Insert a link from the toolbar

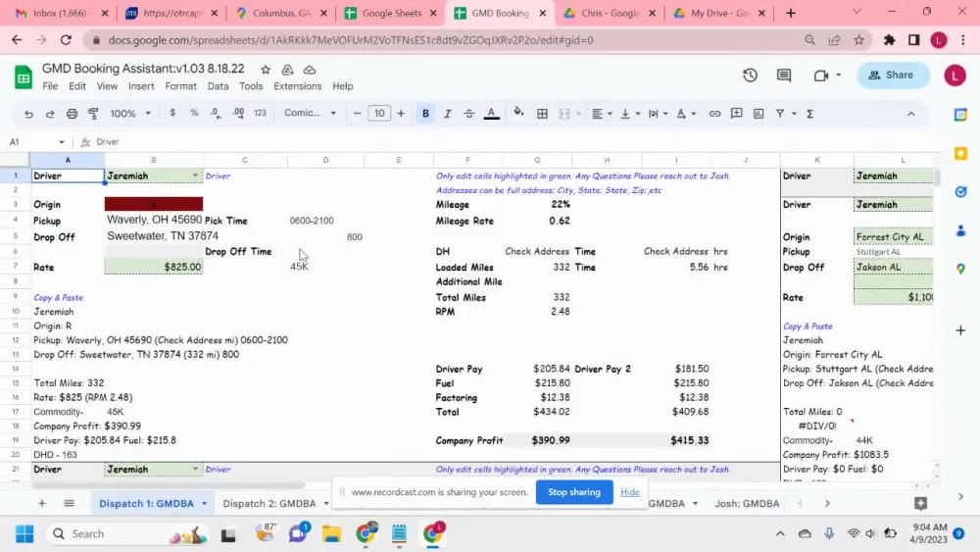click(714, 114)
